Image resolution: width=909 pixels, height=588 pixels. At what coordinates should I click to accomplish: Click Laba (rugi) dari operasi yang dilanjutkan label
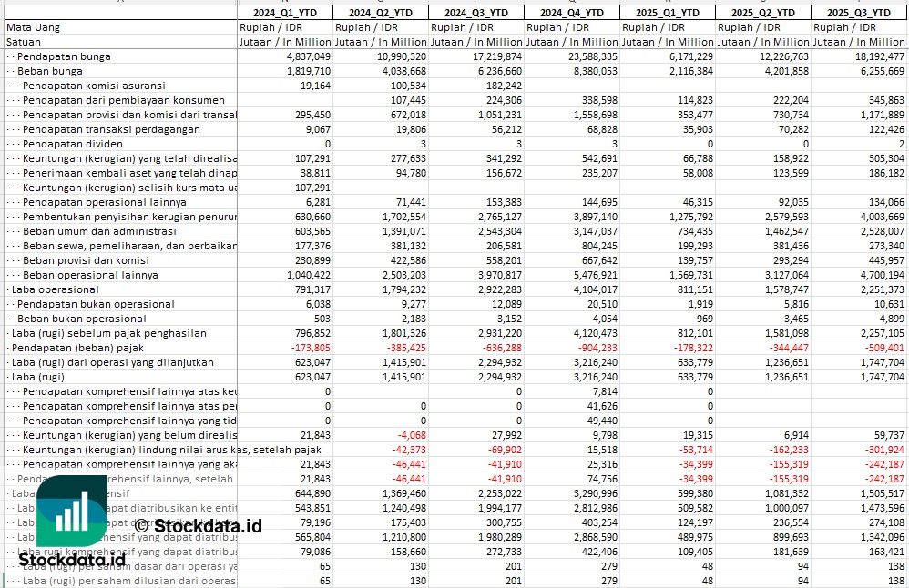coord(112,362)
